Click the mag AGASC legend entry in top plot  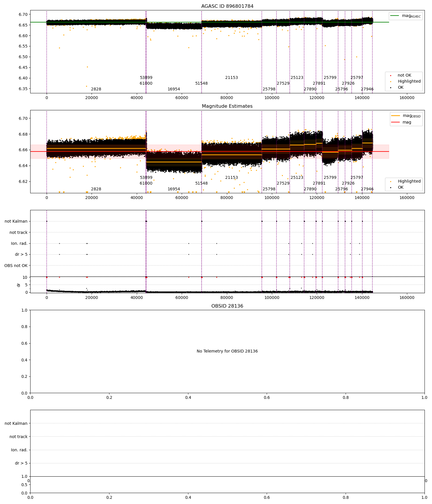406,16
